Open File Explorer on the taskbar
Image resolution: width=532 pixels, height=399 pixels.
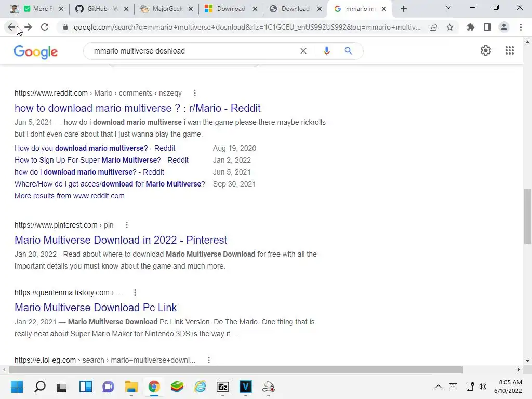point(131,387)
